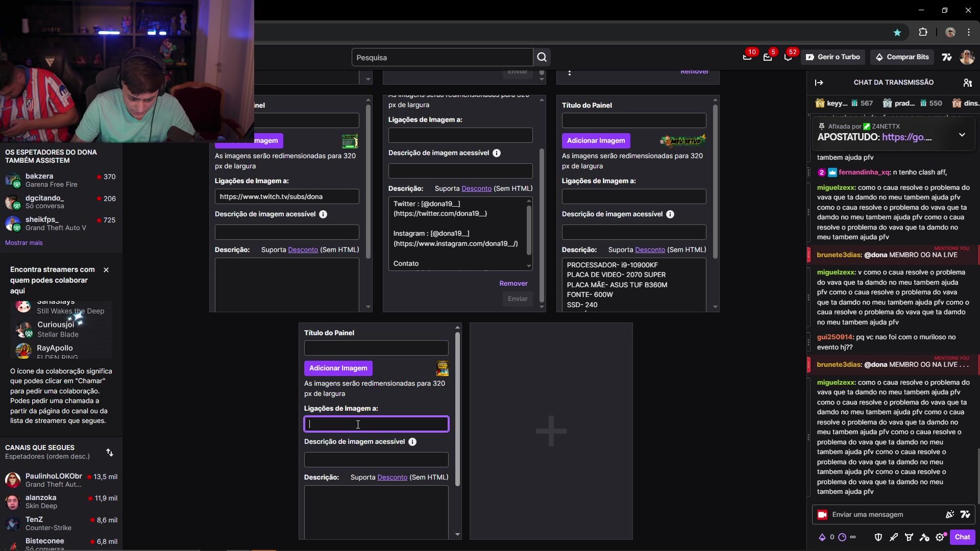The height and width of the screenshot is (551, 980).
Task: Open browser extensions puzzle icon
Action: click(x=923, y=32)
